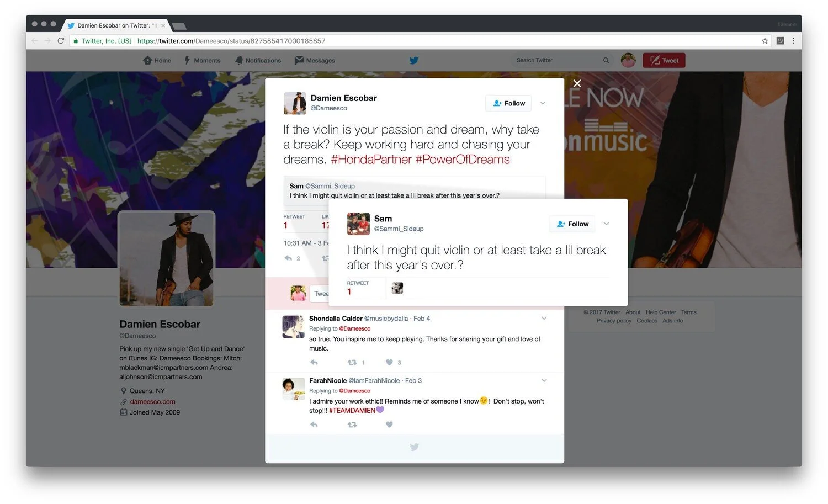The width and height of the screenshot is (828, 504).
Task: Open a new browser tab
Action: pyautogui.click(x=179, y=26)
